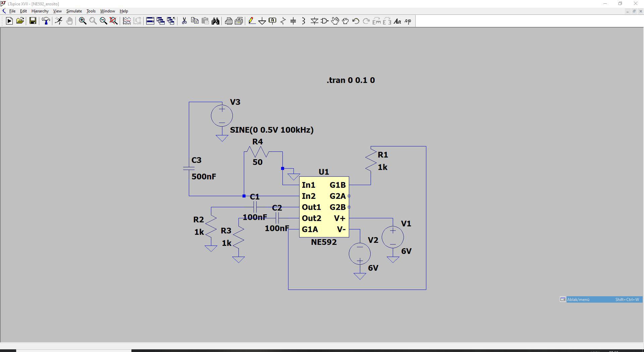Close the inner schematic document window
The height and width of the screenshot is (352, 644).
coord(641,11)
